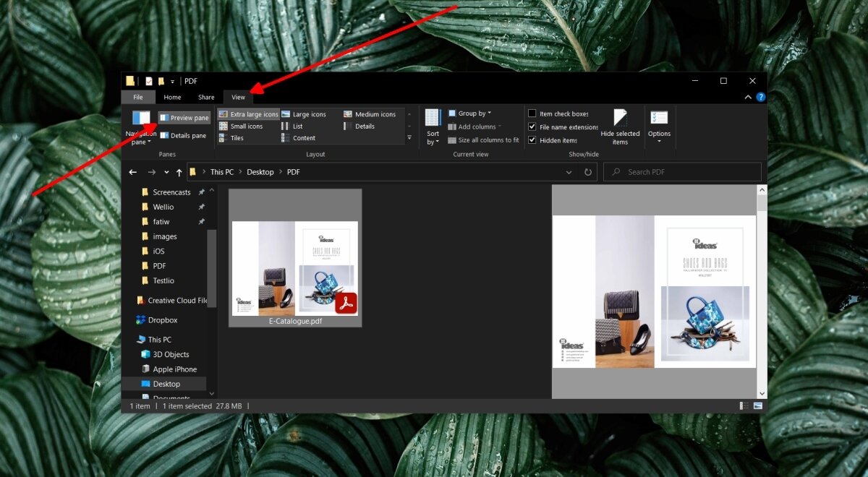Screen dimensions: 868x477
Task: Open the Sort by dropdown
Action: [433, 126]
